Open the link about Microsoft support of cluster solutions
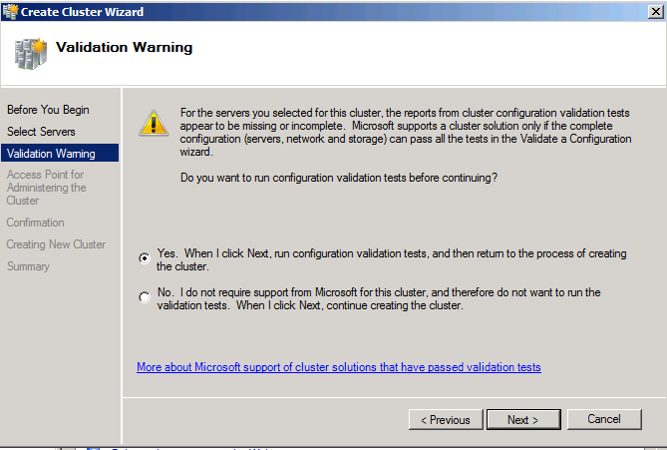The image size is (667, 450). (339, 367)
